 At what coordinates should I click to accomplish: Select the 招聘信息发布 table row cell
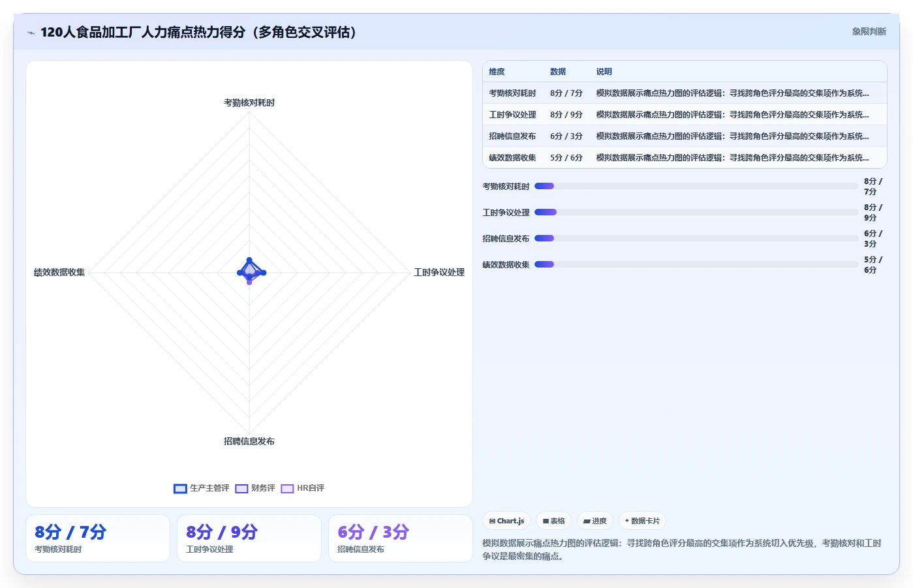pos(512,136)
